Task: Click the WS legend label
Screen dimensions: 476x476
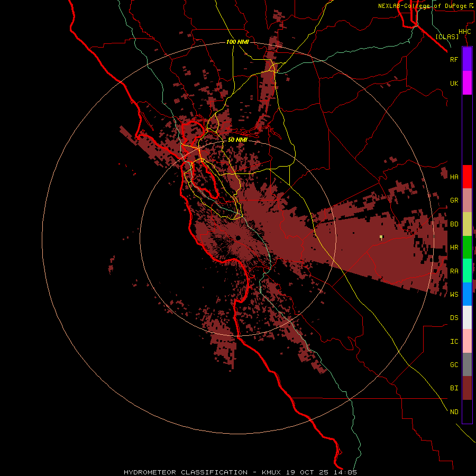Action: pyautogui.click(x=454, y=295)
